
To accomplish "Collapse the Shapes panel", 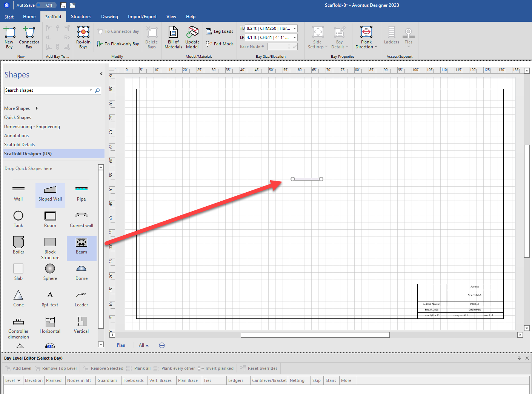I will [x=101, y=74].
